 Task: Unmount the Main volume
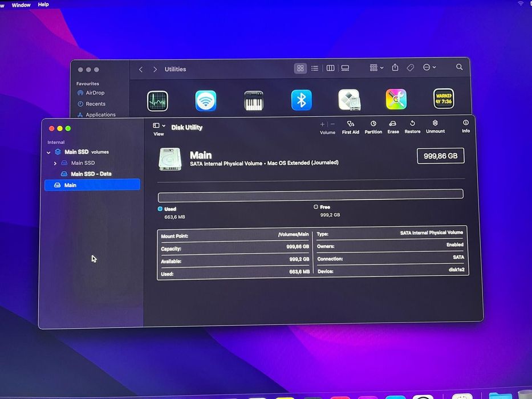[435, 126]
